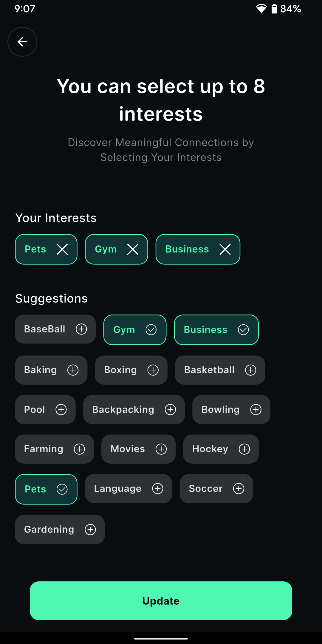Choose the Language interest chip
322x644 pixels.
(x=128, y=489)
